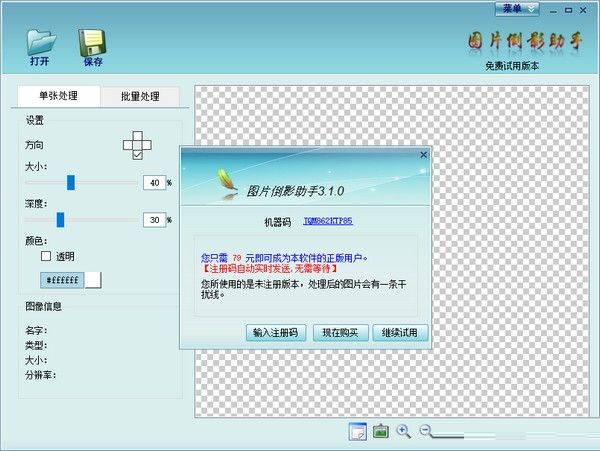The height and width of the screenshot is (451, 600).
Task: Click the edit window icon in bottom toolbar
Action: (358, 431)
